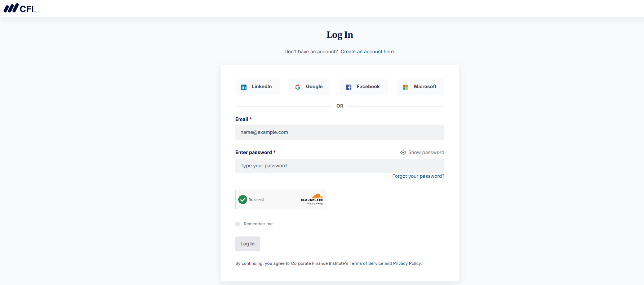Click the Cloudflare Success checkmark icon
Image resolution: width=644 pixels, height=285 pixels.
click(243, 199)
